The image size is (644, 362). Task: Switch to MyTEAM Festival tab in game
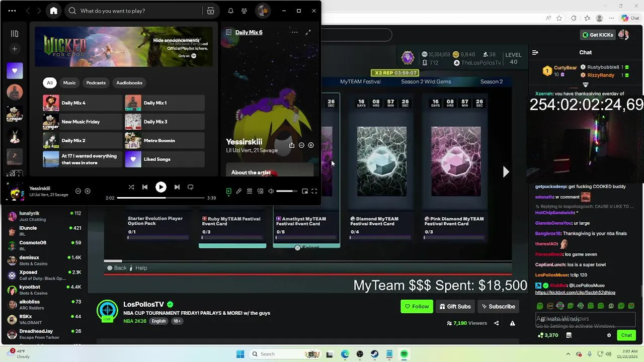(360, 81)
